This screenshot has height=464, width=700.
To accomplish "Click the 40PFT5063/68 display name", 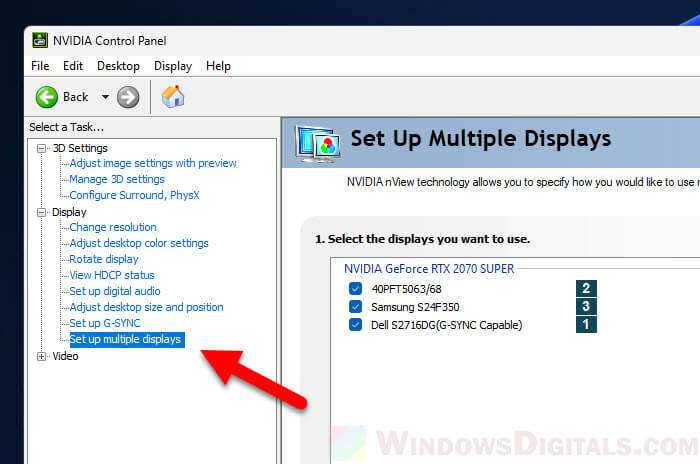I will [x=406, y=289].
